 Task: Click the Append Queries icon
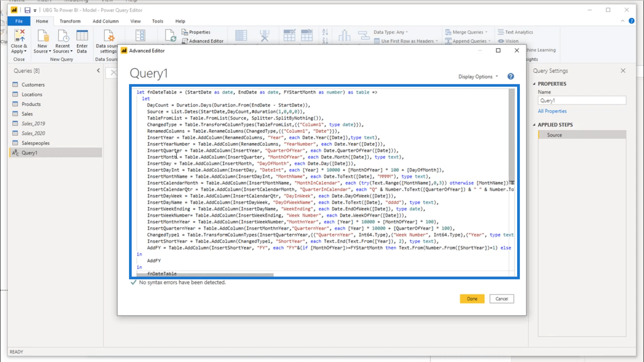point(448,41)
